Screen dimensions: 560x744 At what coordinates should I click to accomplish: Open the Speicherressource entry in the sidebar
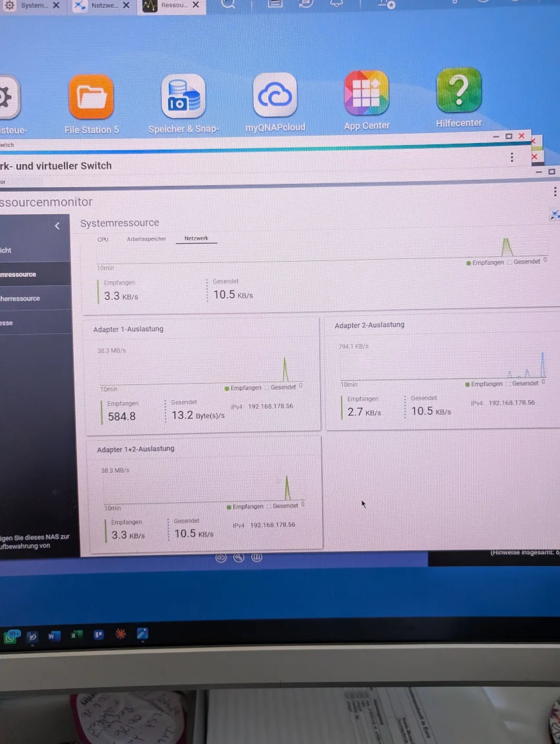tap(36, 299)
